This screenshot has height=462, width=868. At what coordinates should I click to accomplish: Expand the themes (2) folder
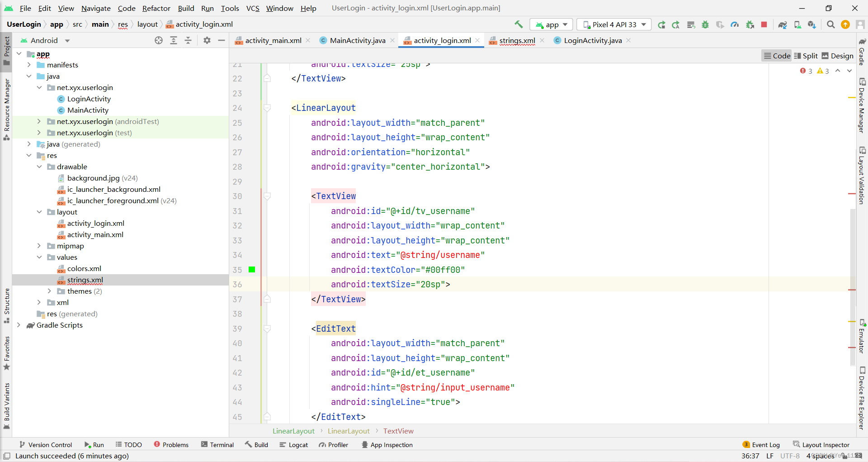pyautogui.click(x=50, y=291)
